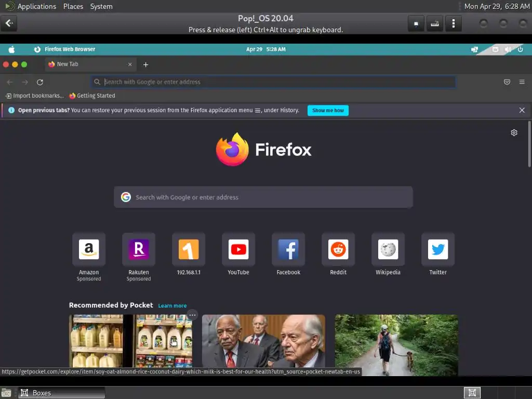Open the Facebook shortcut tile
532x399 pixels.
[x=288, y=249]
